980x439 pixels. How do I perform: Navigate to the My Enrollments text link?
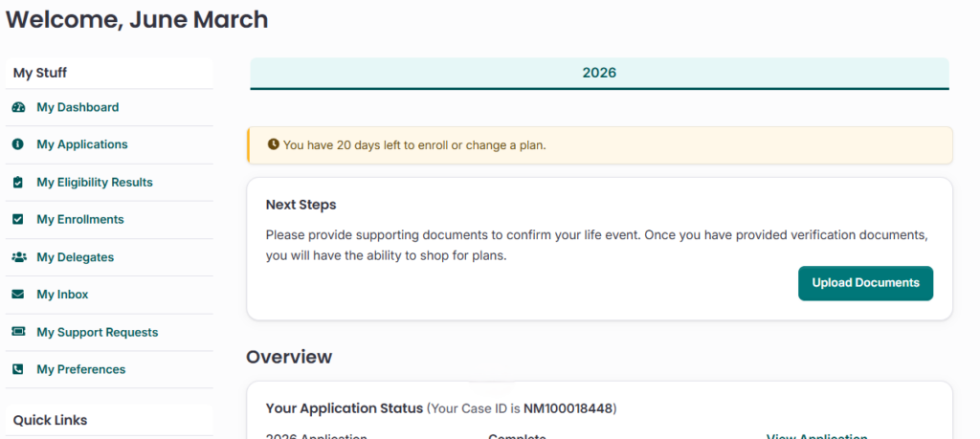point(80,219)
